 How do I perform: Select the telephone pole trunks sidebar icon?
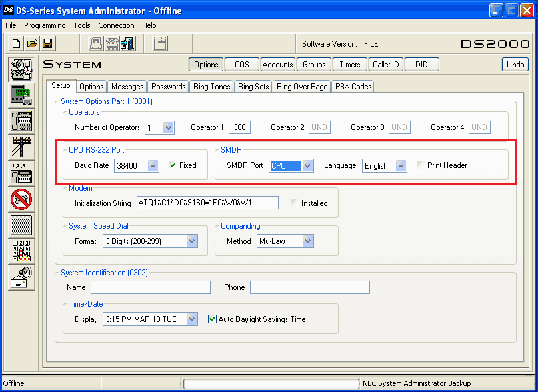point(21,147)
